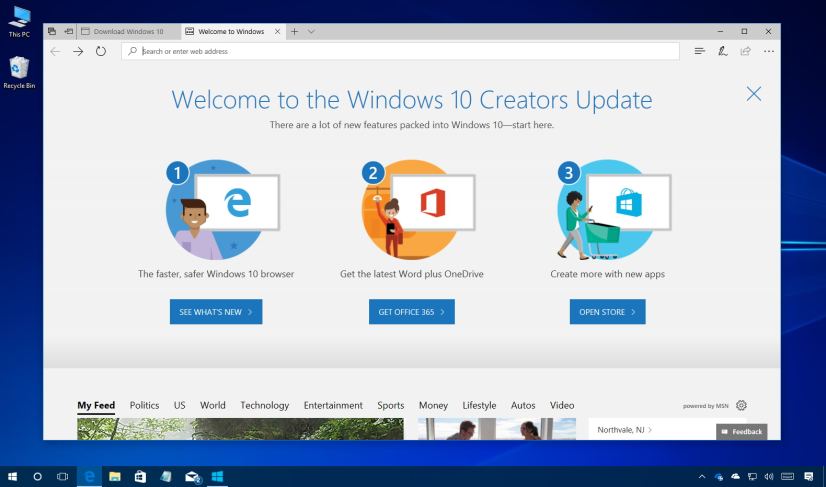Refresh the current page
Screen dimensions: 826x487
pyautogui.click(x=101, y=51)
